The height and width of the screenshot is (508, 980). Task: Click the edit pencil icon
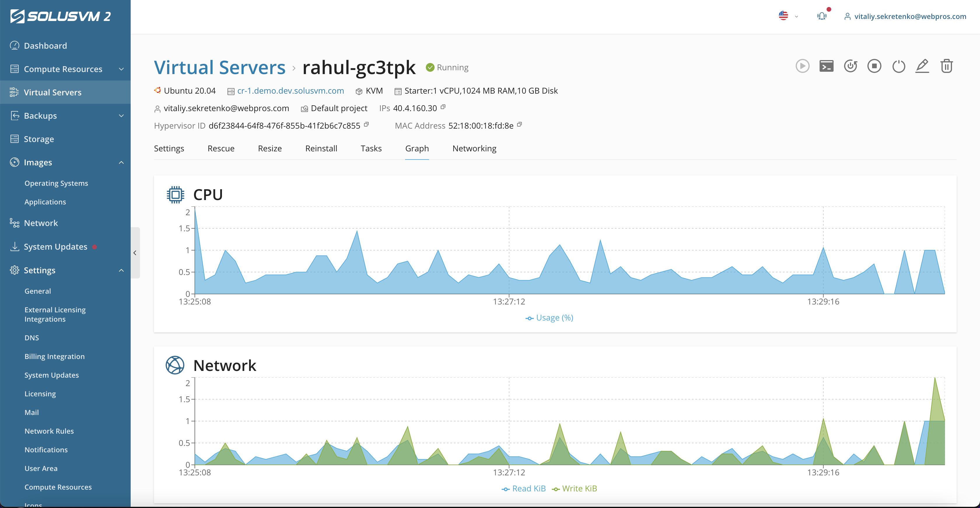point(922,66)
